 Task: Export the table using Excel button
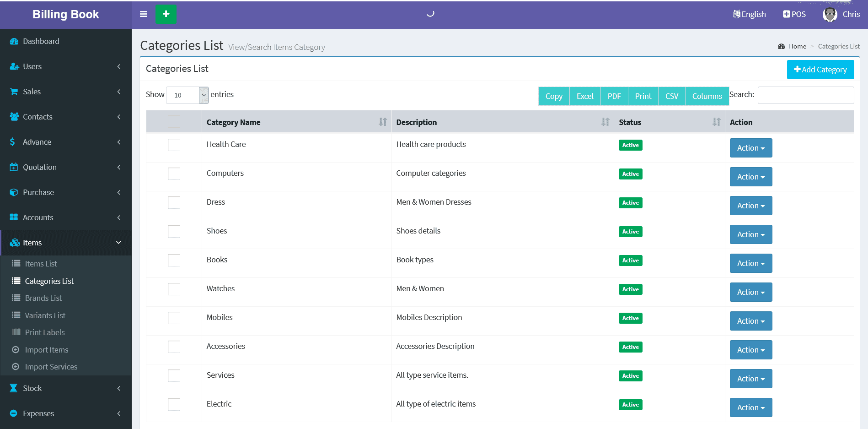[x=584, y=96]
